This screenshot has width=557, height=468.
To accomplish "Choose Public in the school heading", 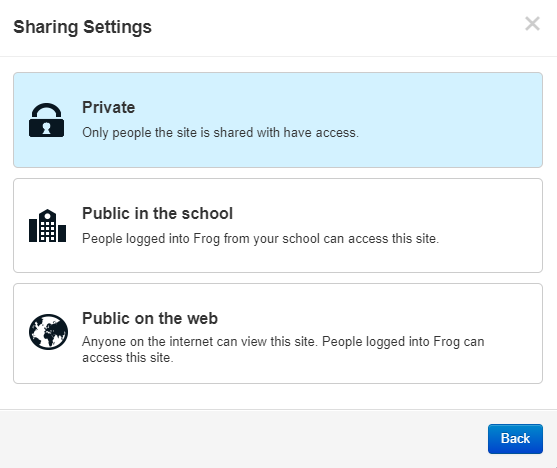I will coord(157,213).
